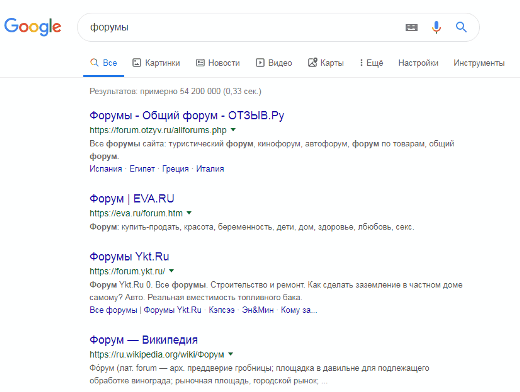The image size is (520, 392).
Task: Open the Греция sitelink
Action: coord(175,169)
